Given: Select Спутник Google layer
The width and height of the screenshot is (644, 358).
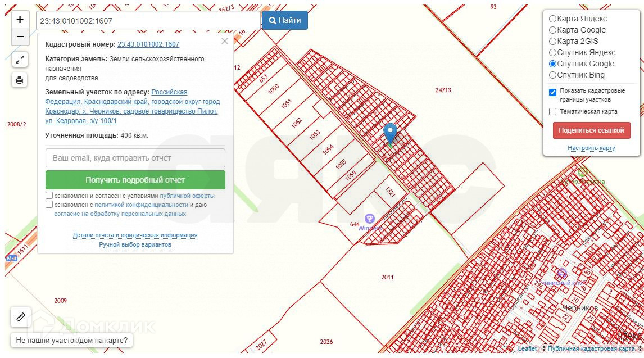Looking at the screenshot, I should 553,64.
